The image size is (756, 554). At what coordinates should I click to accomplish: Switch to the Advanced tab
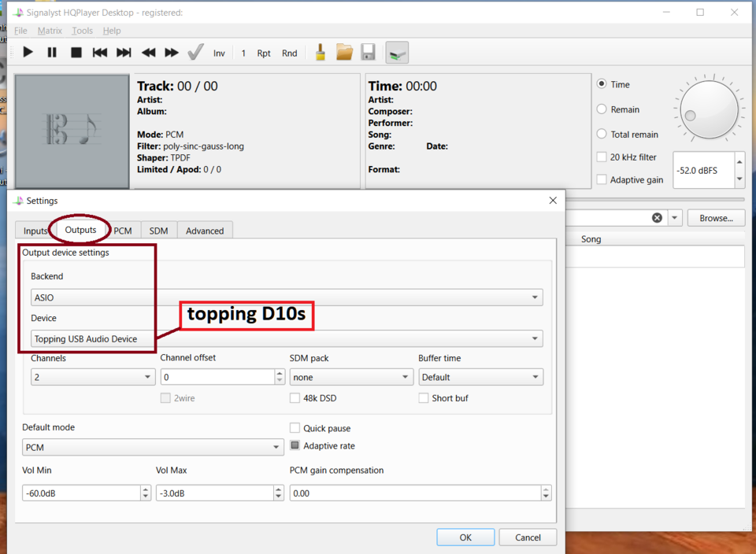(x=205, y=231)
